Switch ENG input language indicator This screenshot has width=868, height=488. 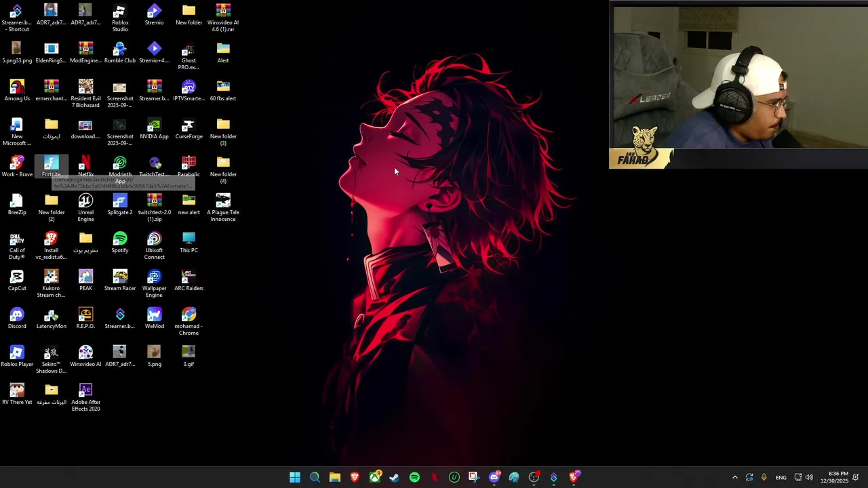(x=781, y=478)
